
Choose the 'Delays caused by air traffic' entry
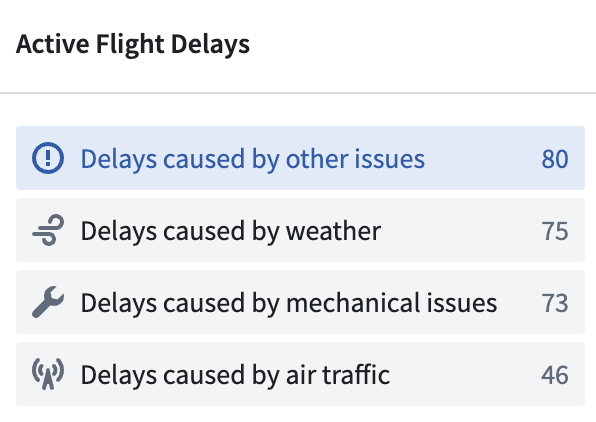click(x=300, y=374)
